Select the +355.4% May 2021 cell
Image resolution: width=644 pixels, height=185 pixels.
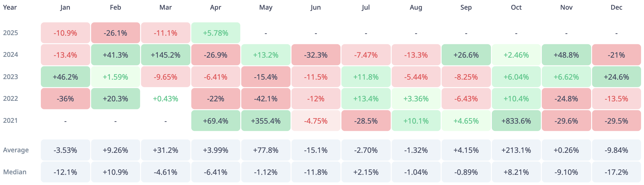click(x=266, y=121)
